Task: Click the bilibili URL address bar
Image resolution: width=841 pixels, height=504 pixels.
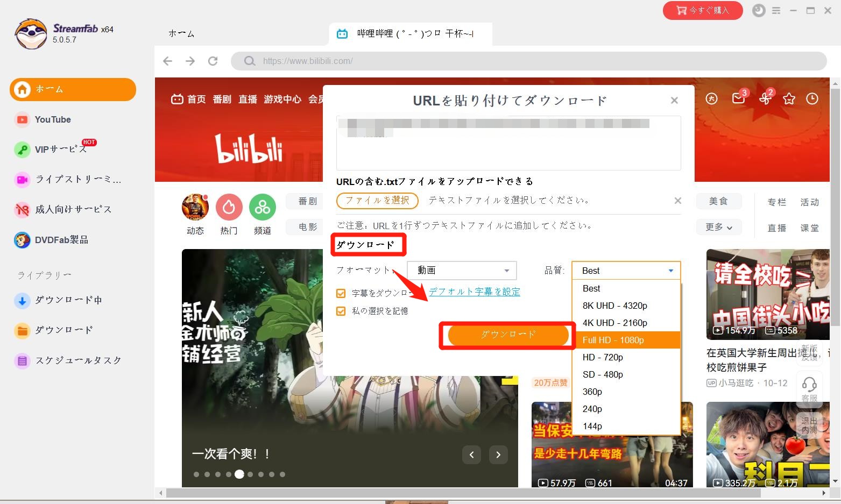Action: point(529,61)
